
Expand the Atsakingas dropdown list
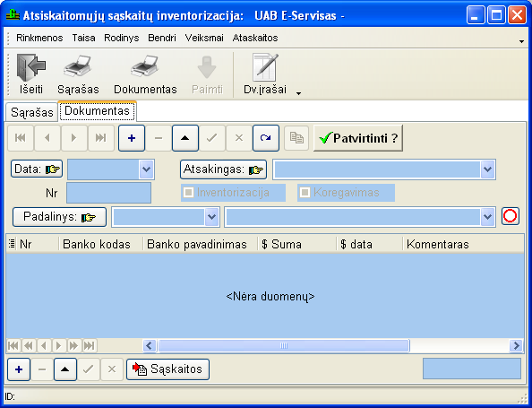[487, 169]
